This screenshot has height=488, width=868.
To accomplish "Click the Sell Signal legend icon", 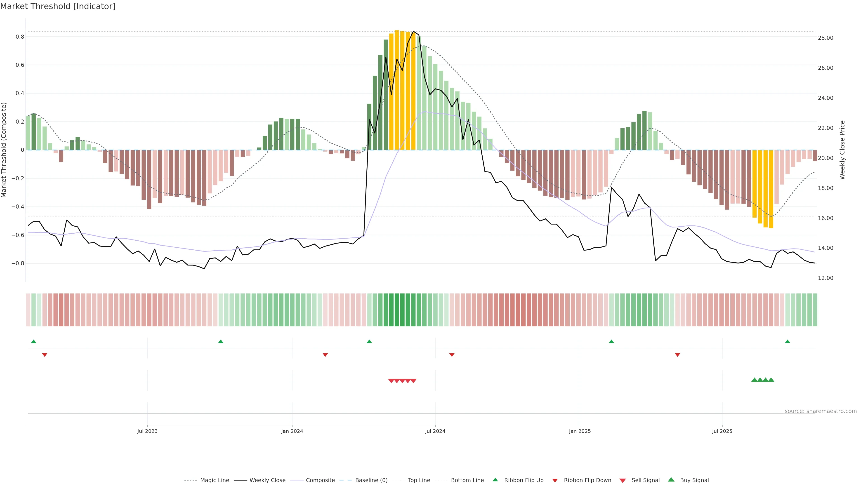I will 623,480.
